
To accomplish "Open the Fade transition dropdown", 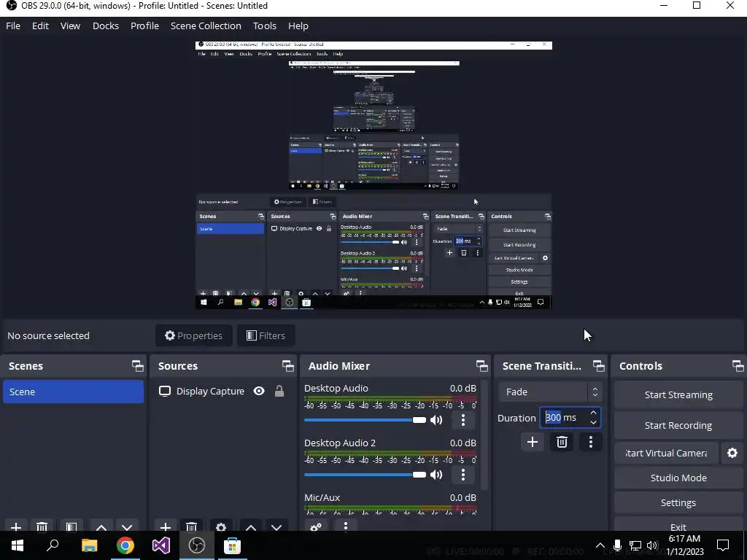I will click(x=550, y=392).
